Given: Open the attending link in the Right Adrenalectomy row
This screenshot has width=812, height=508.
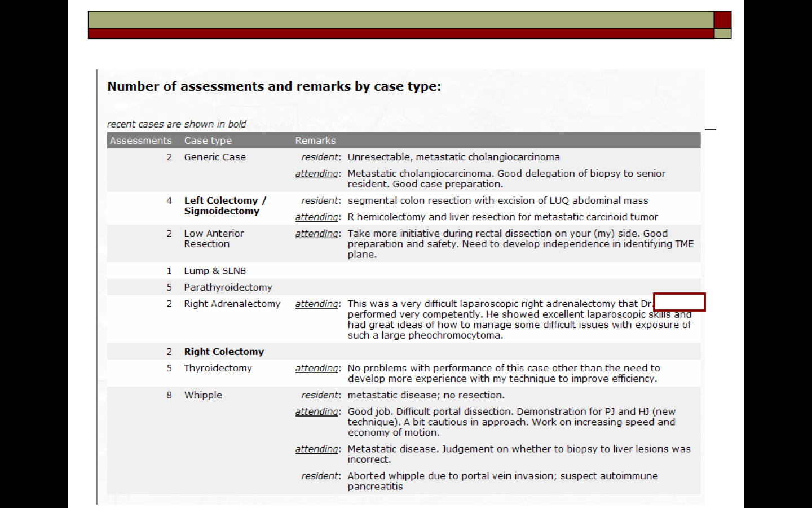Looking at the screenshot, I should click(317, 304).
